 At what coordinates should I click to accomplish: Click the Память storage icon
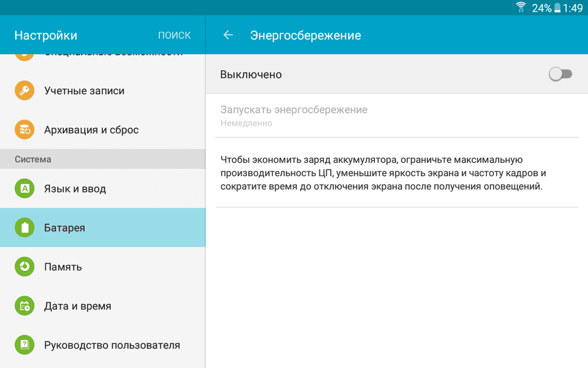point(24,267)
